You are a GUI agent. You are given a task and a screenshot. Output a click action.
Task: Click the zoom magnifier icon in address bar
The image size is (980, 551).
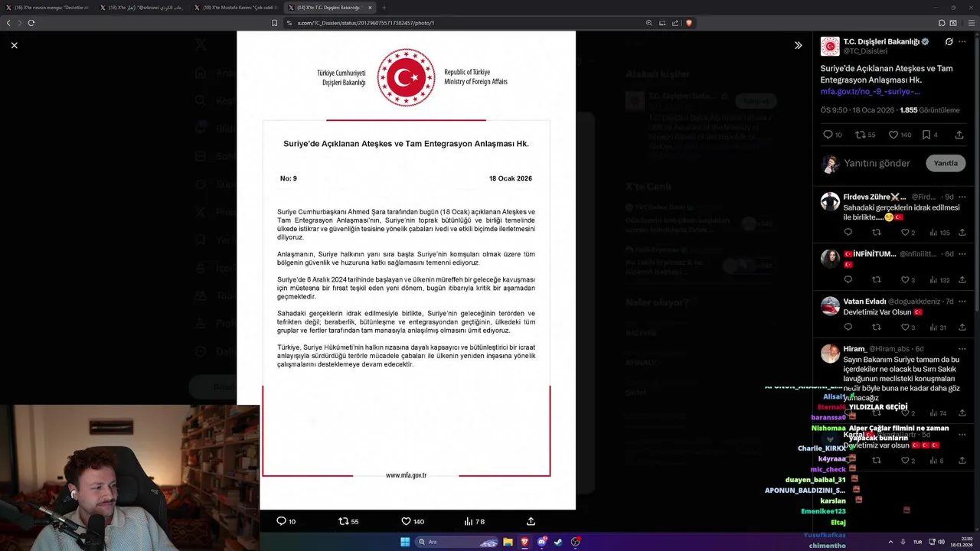(x=649, y=23)
